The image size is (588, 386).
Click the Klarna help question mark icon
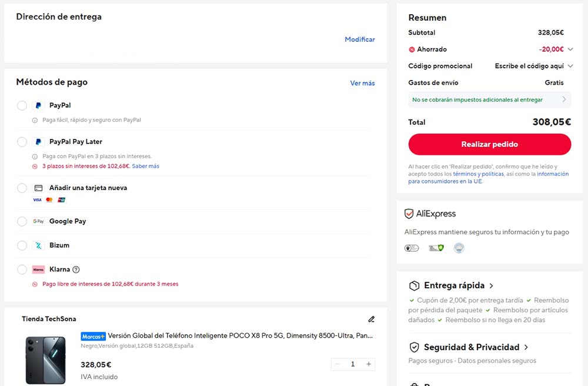point(76,269)
